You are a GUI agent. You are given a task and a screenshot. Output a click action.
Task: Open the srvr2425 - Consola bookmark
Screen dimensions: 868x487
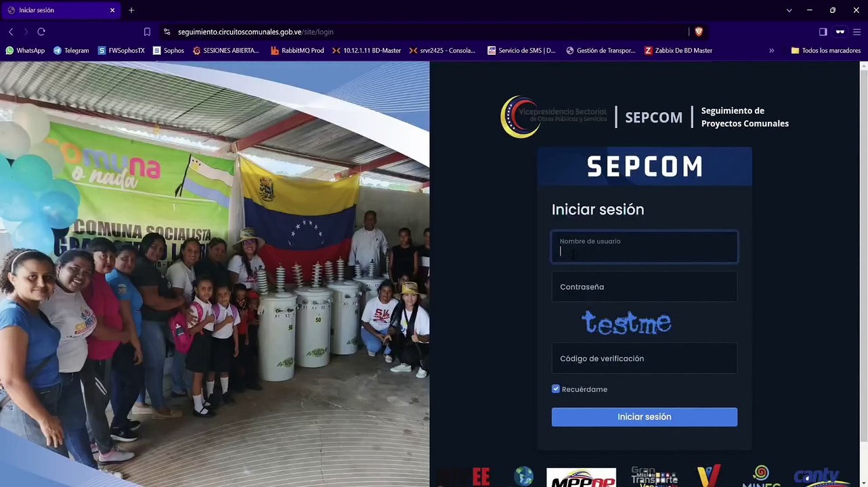(x=442, y=51)
